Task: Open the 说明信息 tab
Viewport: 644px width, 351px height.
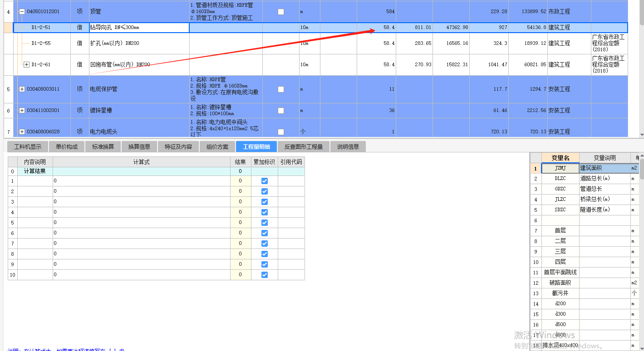Action: click(348, 146)
